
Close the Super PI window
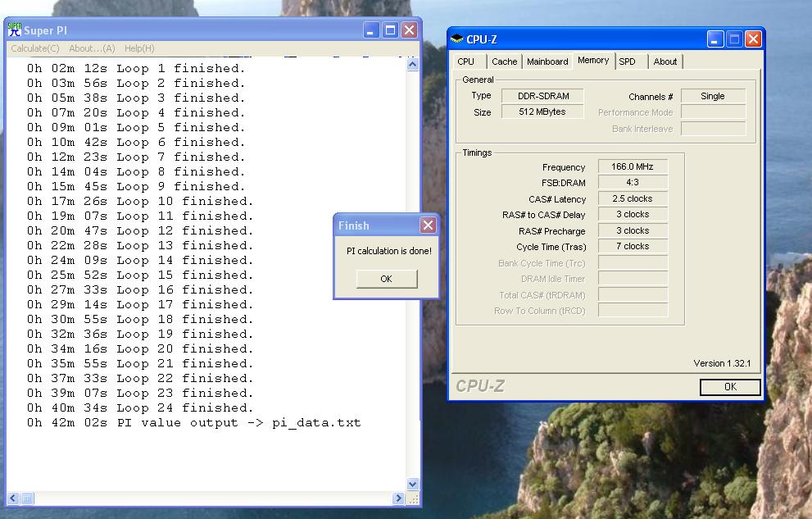(x=409, y=30)
